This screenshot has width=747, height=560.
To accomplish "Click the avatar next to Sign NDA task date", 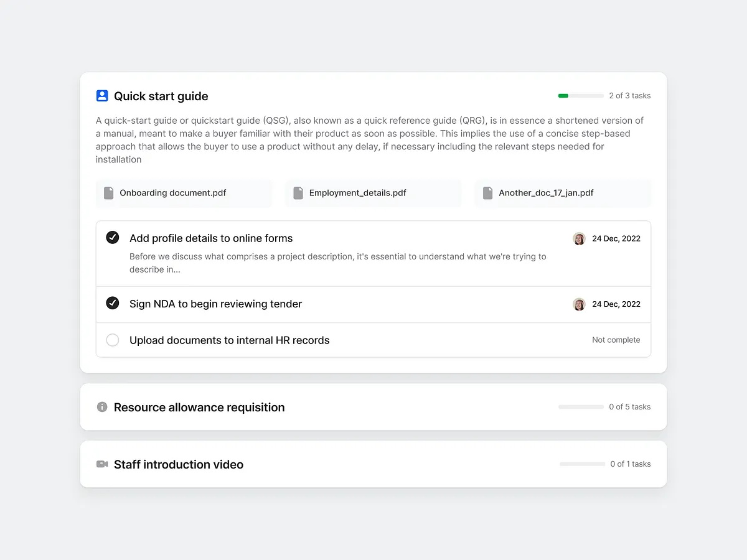I will (x=579, y=304).
